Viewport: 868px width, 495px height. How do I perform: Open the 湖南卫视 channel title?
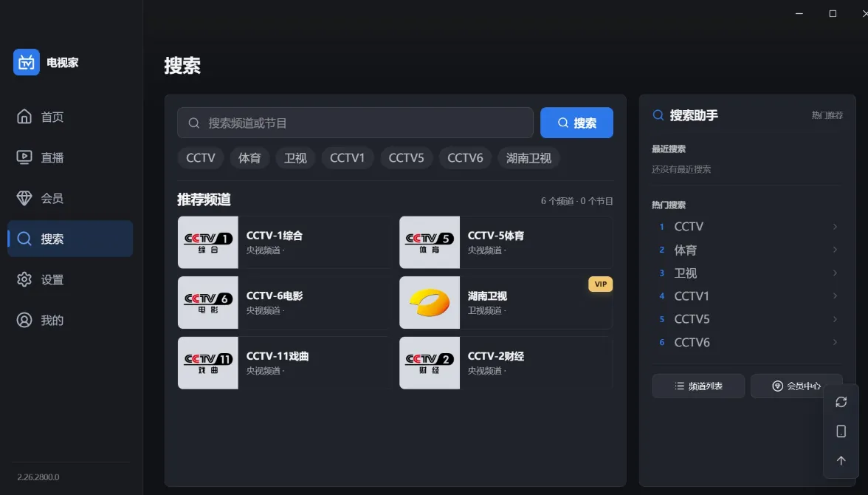487,296
